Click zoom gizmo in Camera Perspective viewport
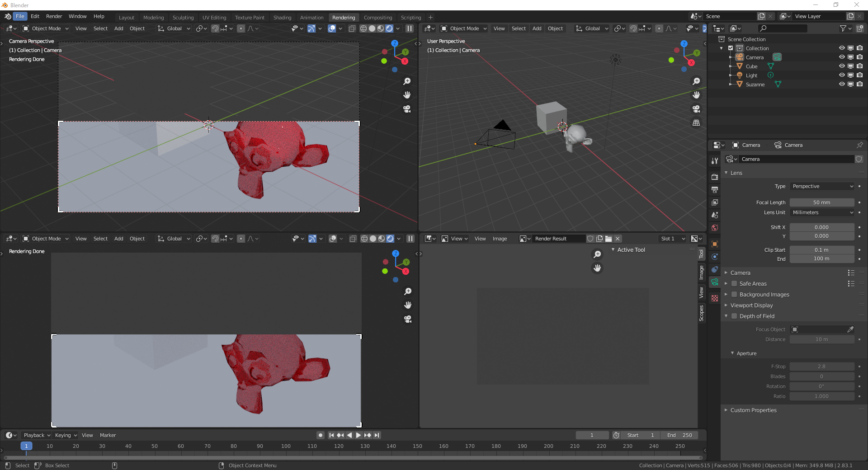 (x=407, y=81)
